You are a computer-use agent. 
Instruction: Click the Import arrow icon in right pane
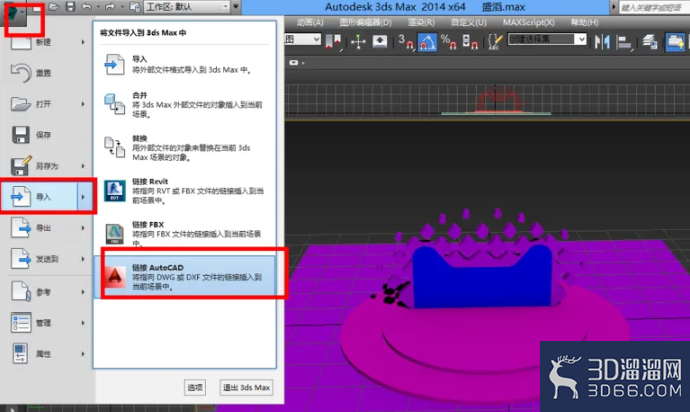tap(114, 64)
